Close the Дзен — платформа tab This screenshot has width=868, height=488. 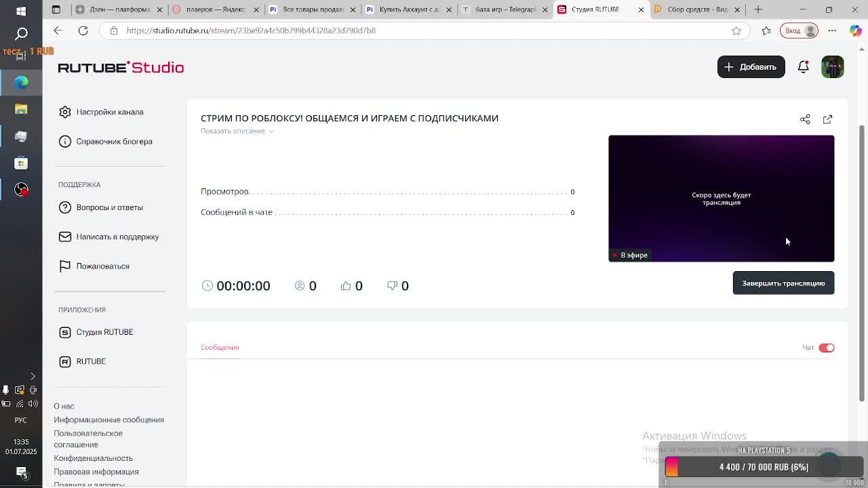click(x=159, y=9)
